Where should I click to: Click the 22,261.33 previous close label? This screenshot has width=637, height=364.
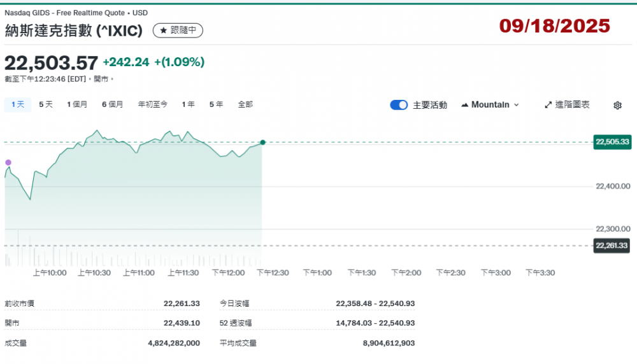tap(612, 246)
